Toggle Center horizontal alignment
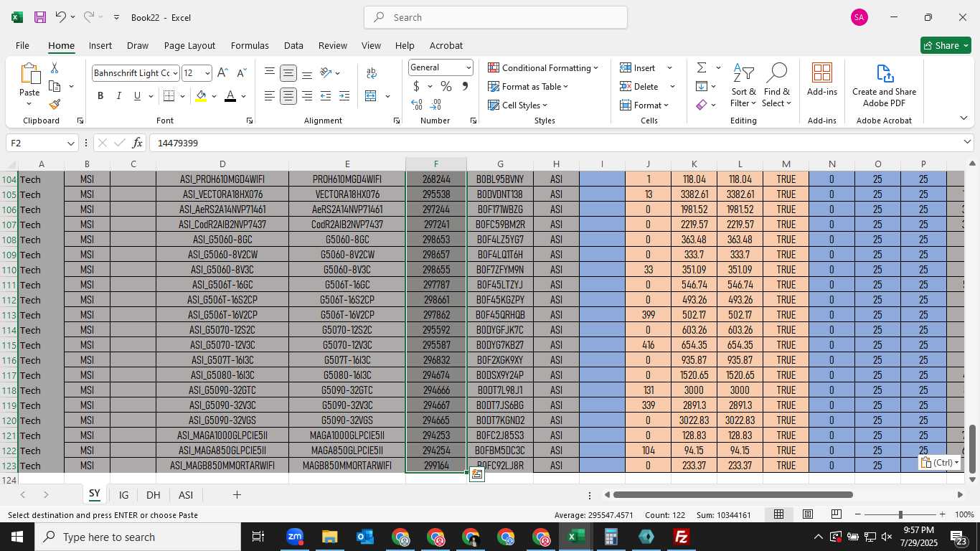 pos(288,96)
